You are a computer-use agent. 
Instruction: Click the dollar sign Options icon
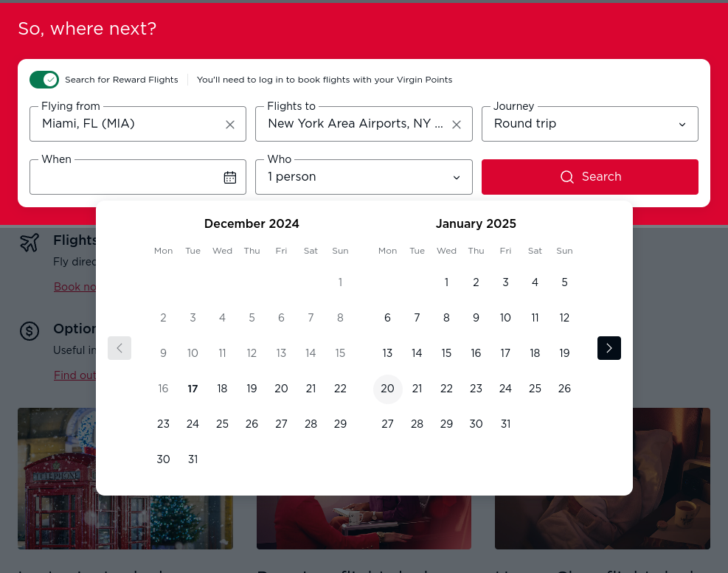coord(30,331)
